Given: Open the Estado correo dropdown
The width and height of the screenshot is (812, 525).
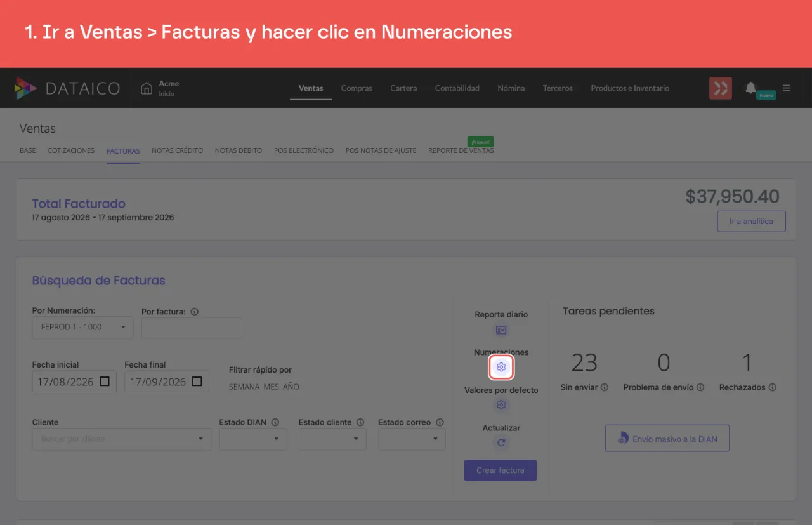Looking at the screenshot, I should point(412,439).
